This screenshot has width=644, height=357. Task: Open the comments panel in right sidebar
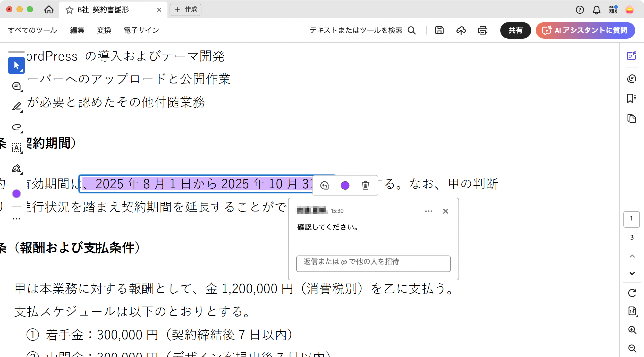tap(631, 78)
